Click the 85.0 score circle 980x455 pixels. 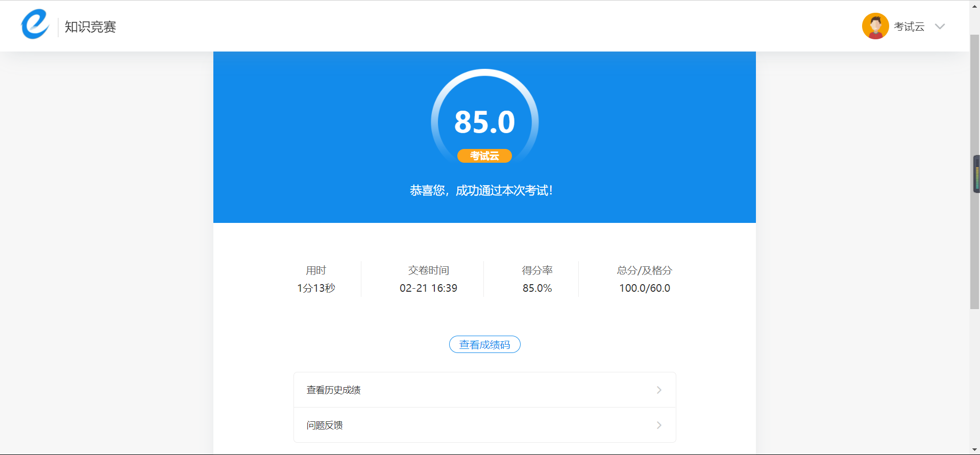point(484,121)
